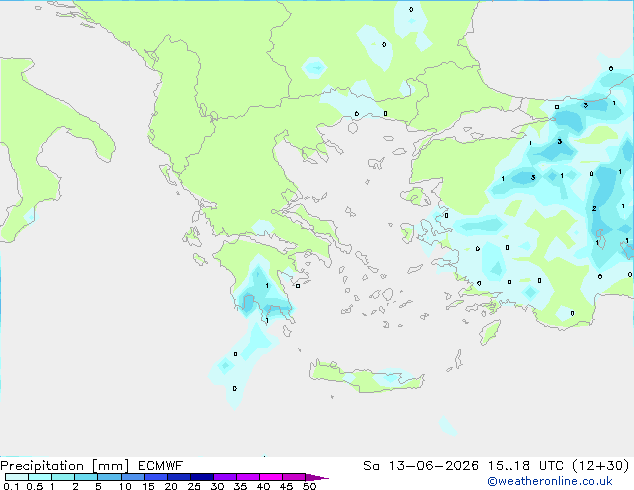Screen dimensions: 634x490
Task: Click the '15..18 UTC' time text
Action: click(x=526, y=466)
